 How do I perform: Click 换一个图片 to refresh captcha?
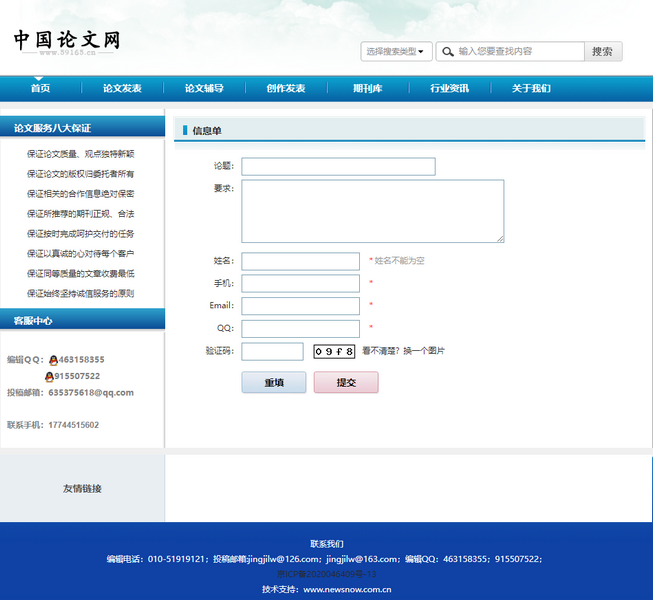tap(424, 351)
